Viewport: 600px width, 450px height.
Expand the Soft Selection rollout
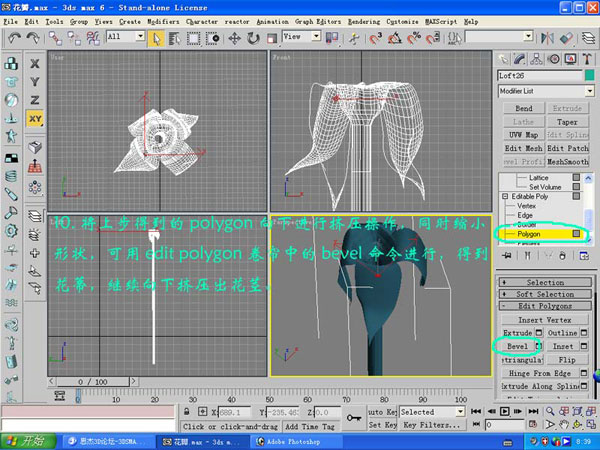click(x=545, y=294)
